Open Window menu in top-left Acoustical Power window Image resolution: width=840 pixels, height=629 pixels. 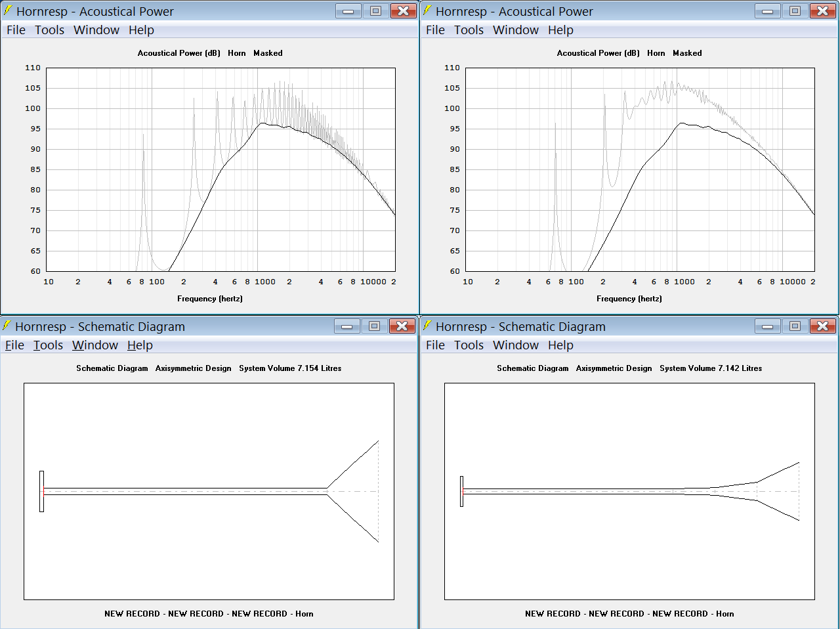[96, 30]
